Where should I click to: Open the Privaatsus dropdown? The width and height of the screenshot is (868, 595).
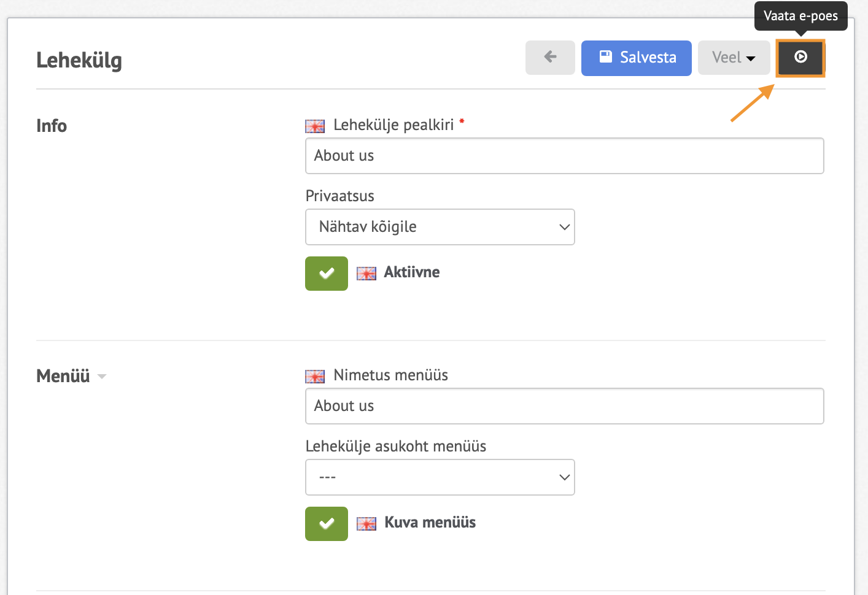point(440,227)
